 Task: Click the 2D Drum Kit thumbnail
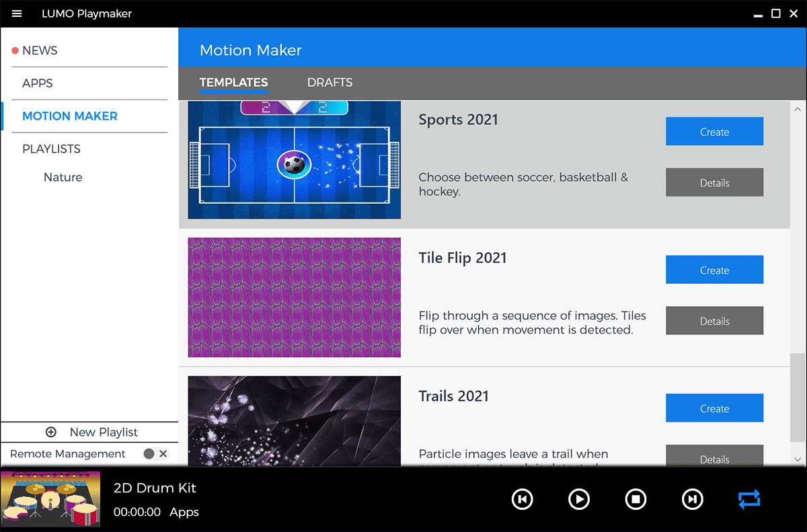tap(50, 500)
